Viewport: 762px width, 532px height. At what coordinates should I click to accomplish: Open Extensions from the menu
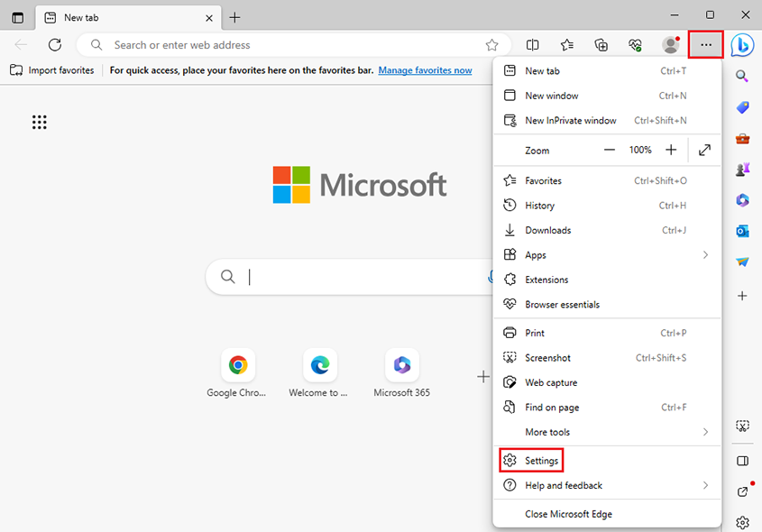(607, 280)
